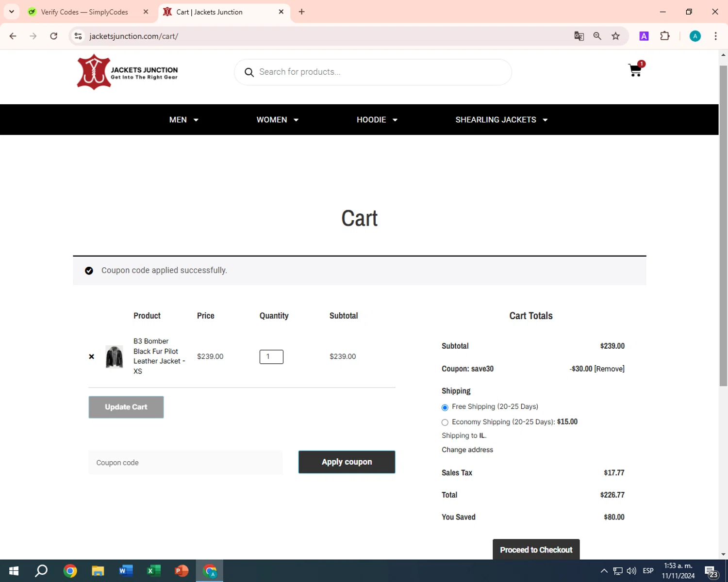
Task: Open the Extensions puzzle icon
Action: (665, 36)
